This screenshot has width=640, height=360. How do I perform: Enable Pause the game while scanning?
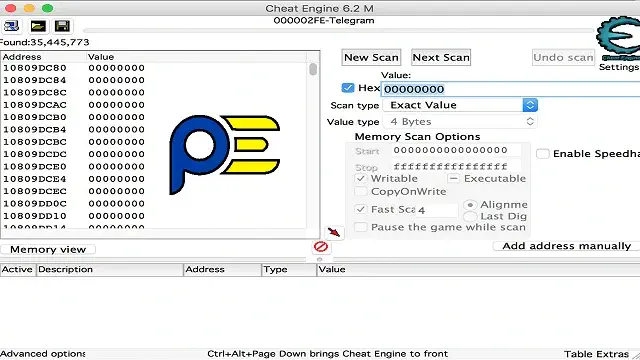[x=360, y=227]
